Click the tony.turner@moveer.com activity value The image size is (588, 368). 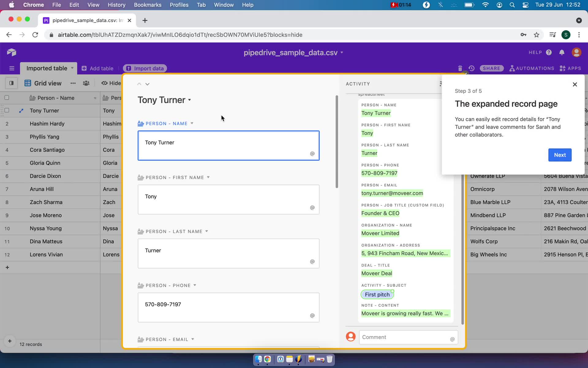[392, 193]
